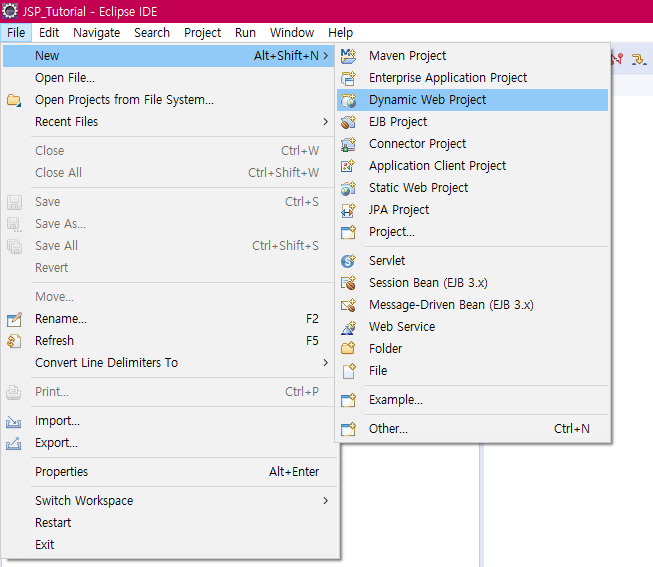Screen dimensions: 653x567
Task: Expand Convert Line Delimiters To submenu
Action: tap(326, 363)
